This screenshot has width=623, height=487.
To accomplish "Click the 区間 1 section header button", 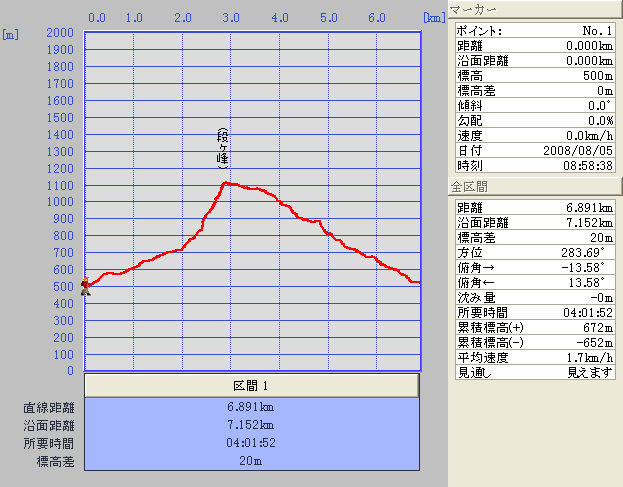I will point(252,385).
